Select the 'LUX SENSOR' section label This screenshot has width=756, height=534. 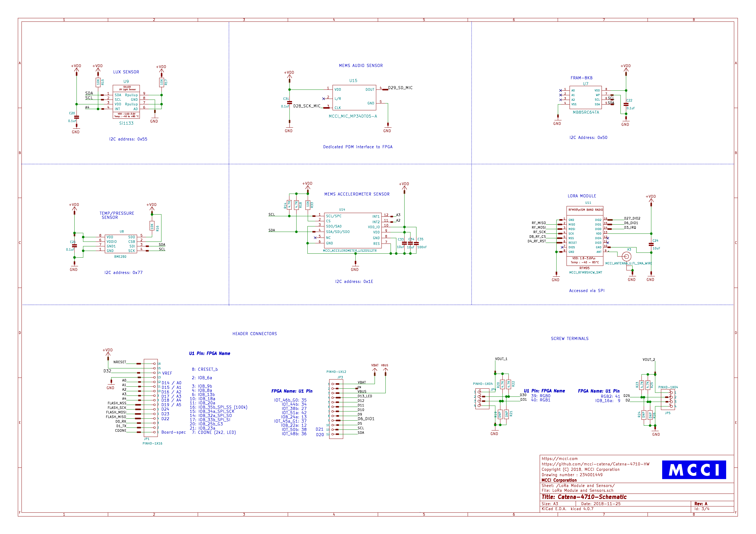(126, 72)
